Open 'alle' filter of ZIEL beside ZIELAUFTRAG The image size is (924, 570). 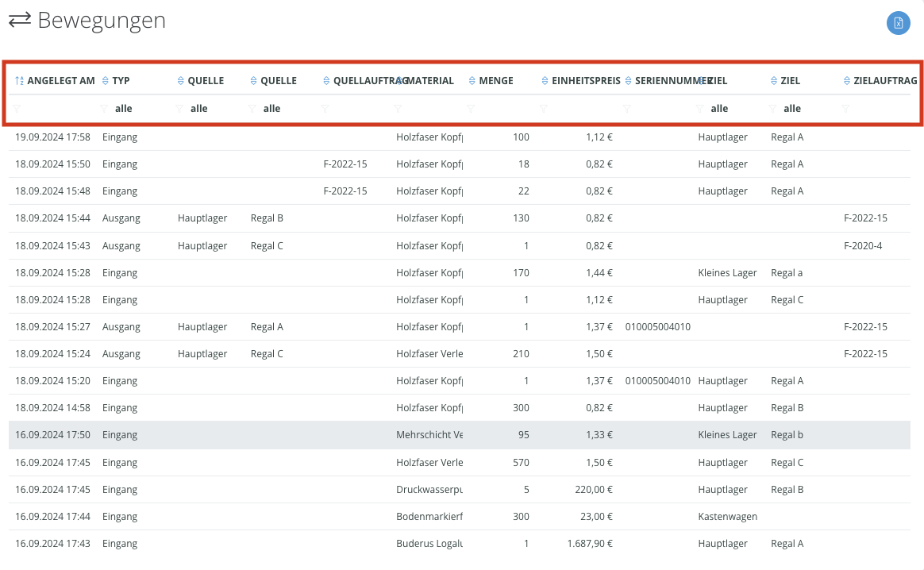coord(792,109)
